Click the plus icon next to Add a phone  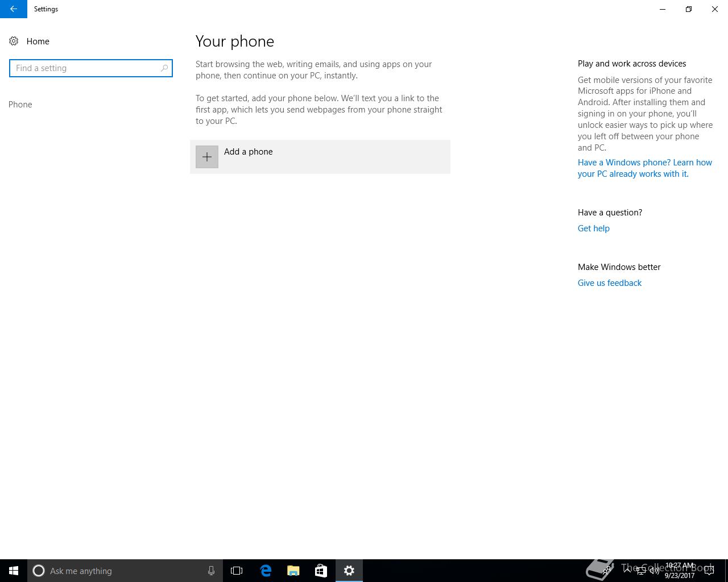point(207,157)
